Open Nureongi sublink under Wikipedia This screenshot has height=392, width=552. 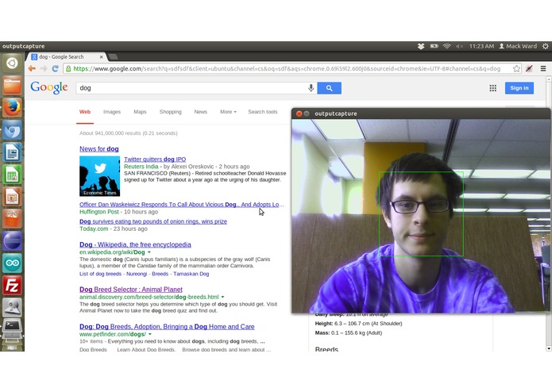(x=137, y=274)
